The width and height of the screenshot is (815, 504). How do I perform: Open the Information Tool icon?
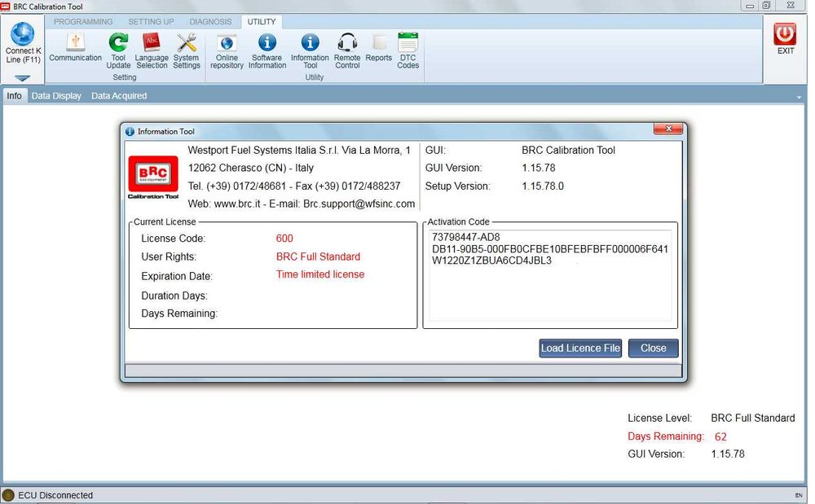(x=311, y=42)
